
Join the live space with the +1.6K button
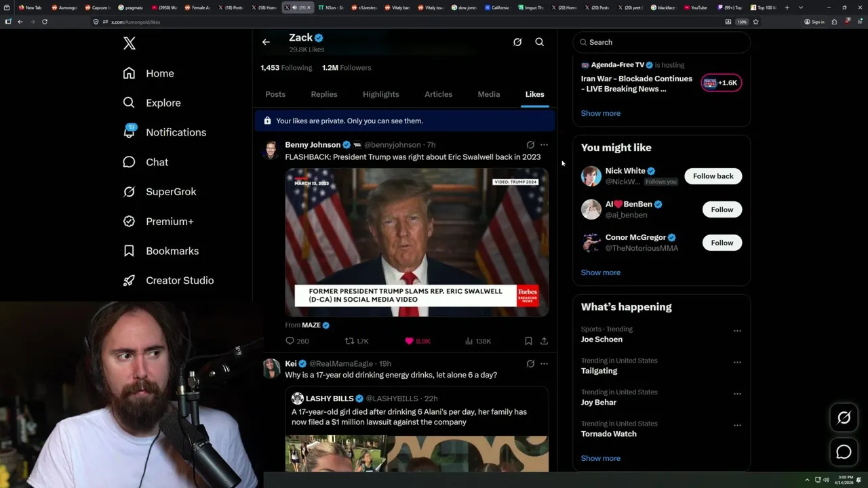(722, 83)
